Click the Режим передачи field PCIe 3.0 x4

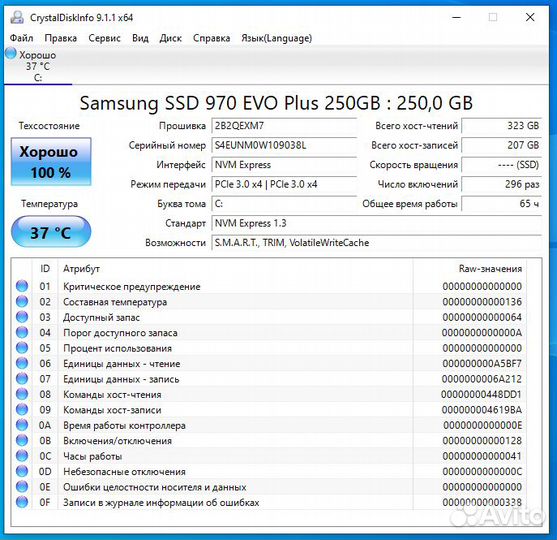284,184
